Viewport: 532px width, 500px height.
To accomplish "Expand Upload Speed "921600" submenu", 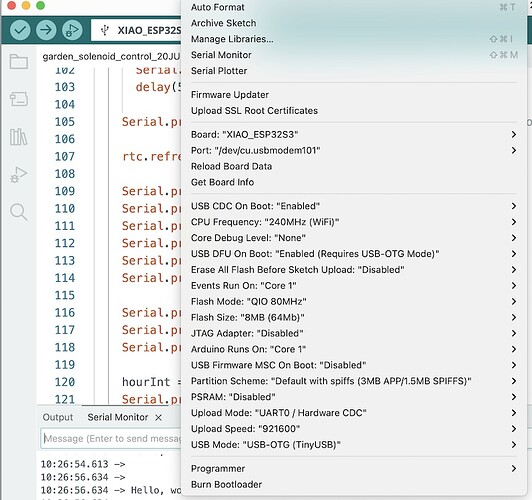I will point(353,429).
